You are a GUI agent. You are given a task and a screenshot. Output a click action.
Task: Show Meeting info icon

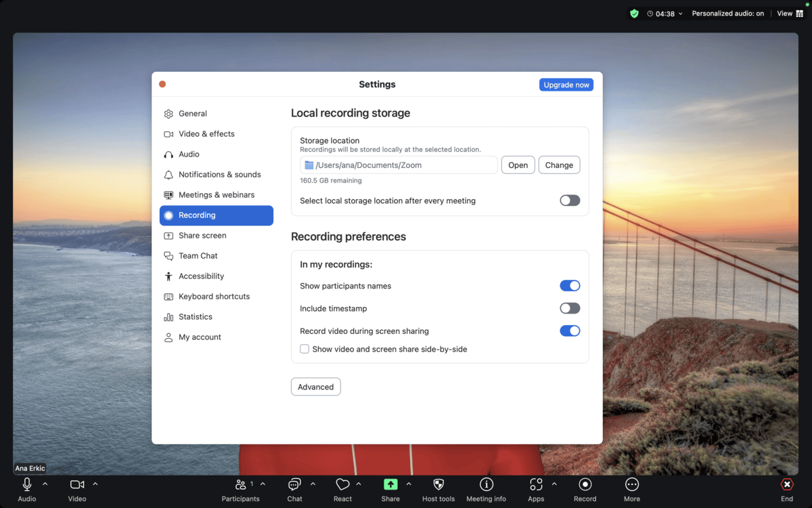486,484
